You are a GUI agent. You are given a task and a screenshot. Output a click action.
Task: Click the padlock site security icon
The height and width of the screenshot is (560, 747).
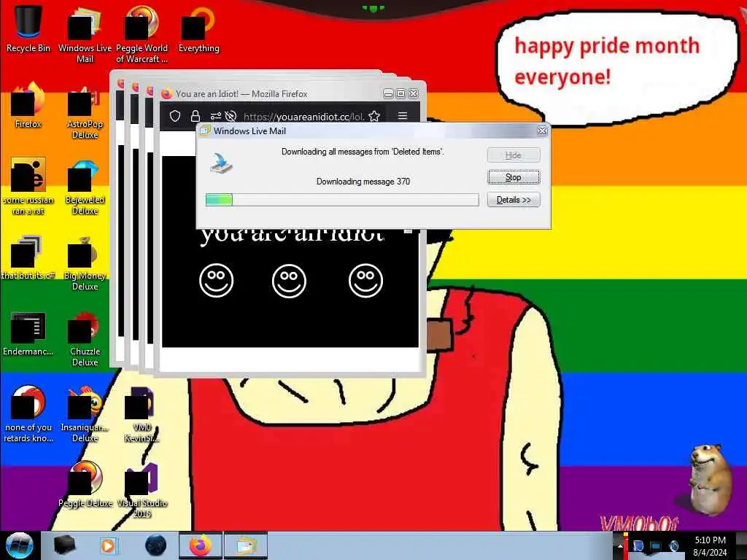click(195, 116)
